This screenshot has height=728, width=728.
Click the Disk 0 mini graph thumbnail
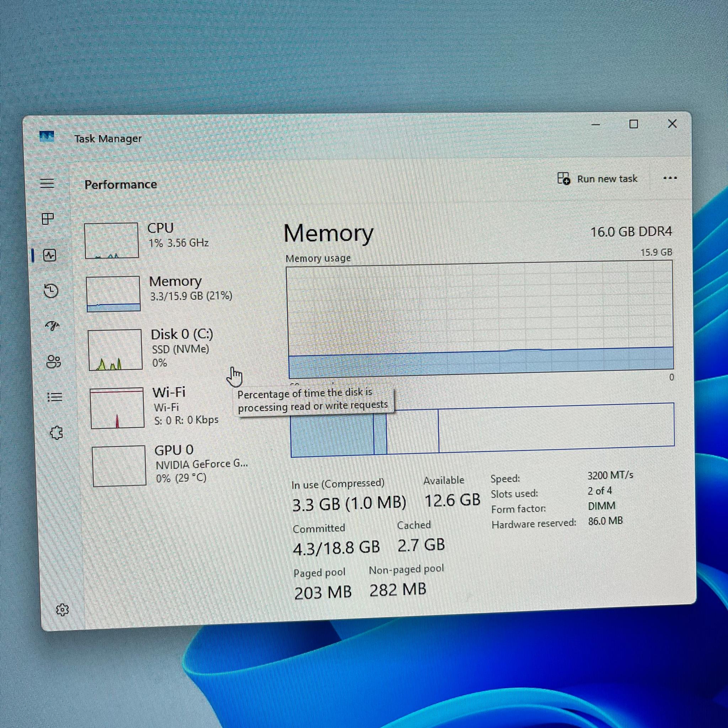(x=115, y=350)
